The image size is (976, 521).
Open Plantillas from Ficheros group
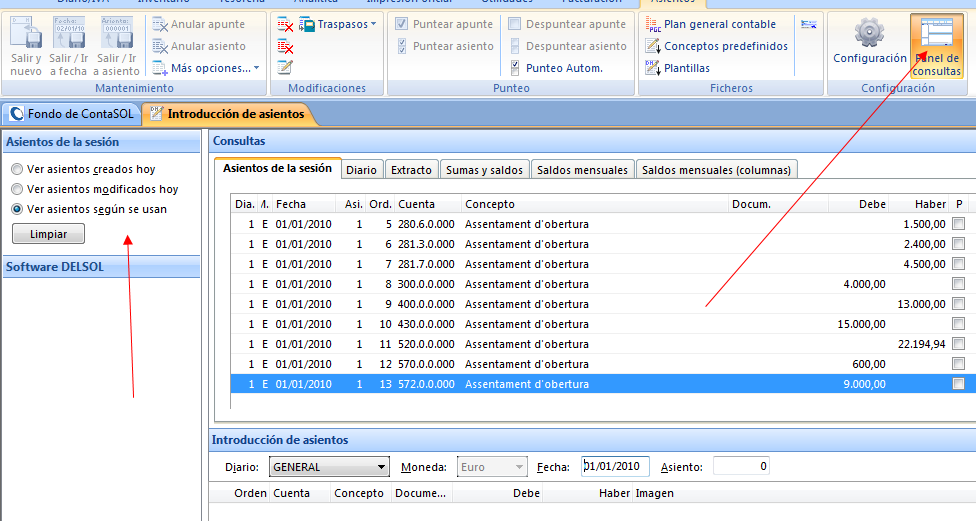coord(686,68)
